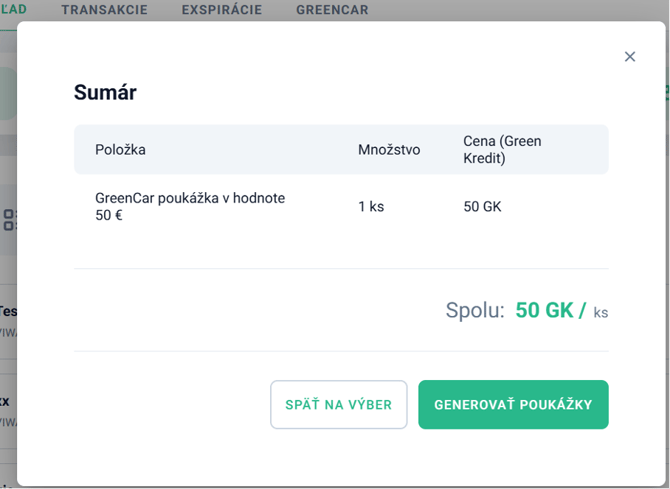This screenshot has height=489, width=670.
Task: Click the Množstvo column header
Action: point(389,150)
